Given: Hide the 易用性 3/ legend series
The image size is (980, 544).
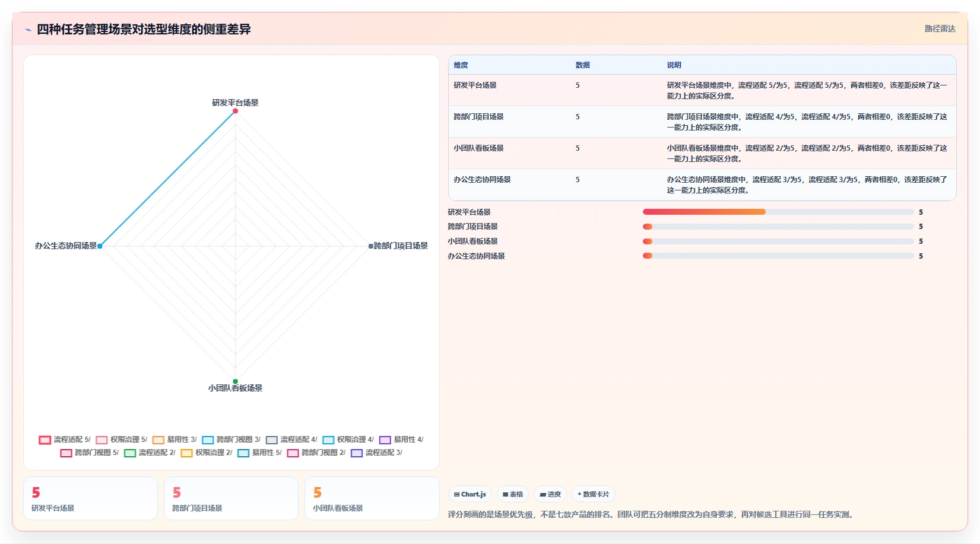Looking at the screenshot, I should (x=175, y=440).
